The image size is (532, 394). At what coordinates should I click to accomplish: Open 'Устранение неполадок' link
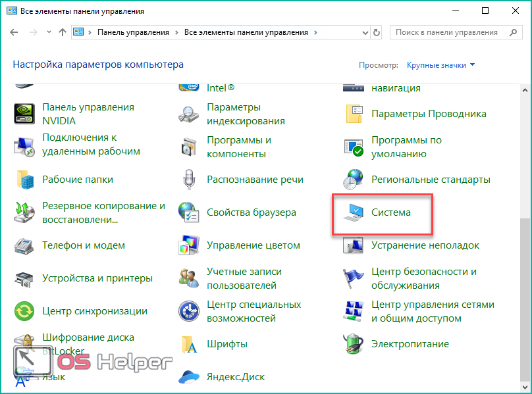pos(425,245)
